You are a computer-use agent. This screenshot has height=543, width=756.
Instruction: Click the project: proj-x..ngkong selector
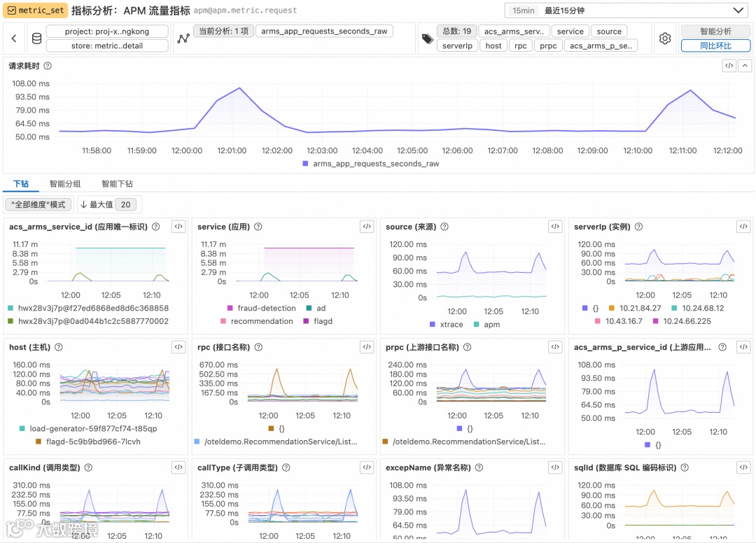(107, 31)
